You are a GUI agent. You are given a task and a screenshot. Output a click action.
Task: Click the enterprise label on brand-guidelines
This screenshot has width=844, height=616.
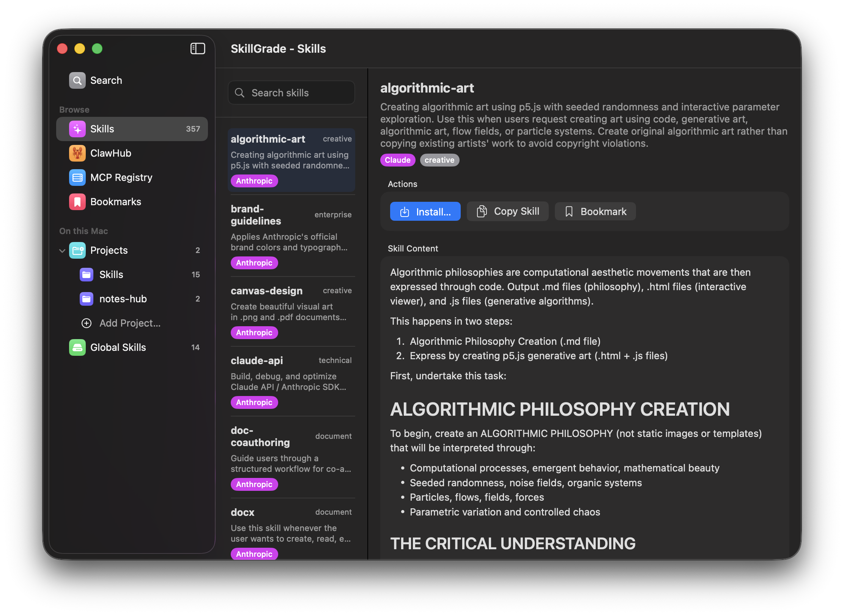333,215
